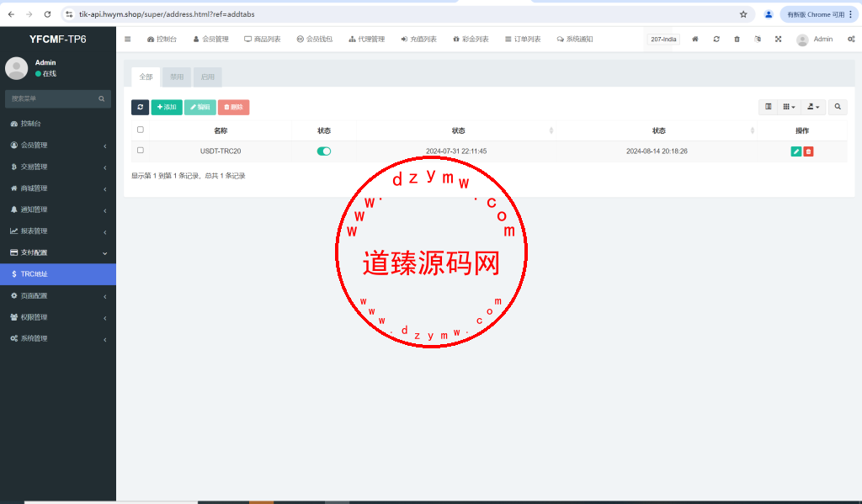The image size is (862, 504).
Task: Expand 权限管理 sidebar menu
Action: [58, 317]
